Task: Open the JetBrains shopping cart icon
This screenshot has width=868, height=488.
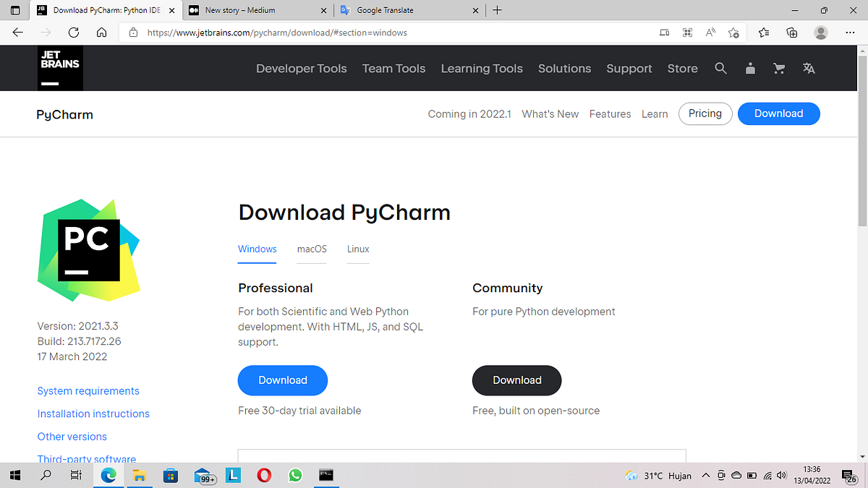Action: point(778,68)
